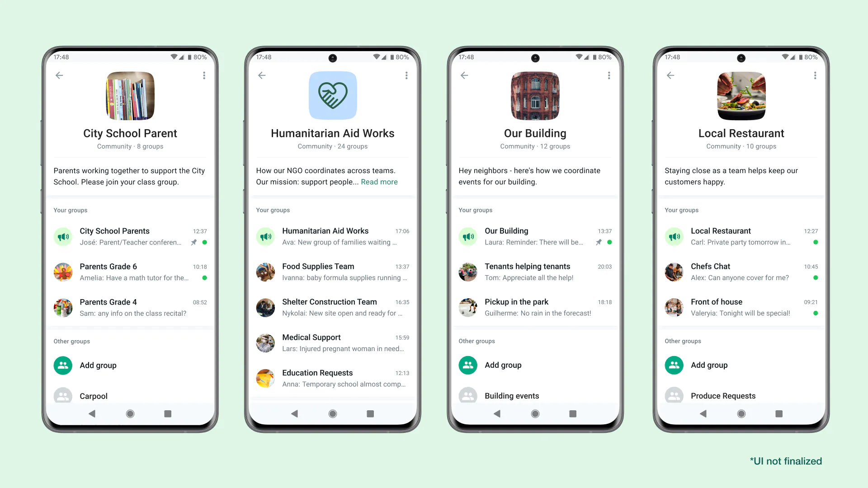Click the Humanitarian Aid Works community icon

[x=333, y=95]
